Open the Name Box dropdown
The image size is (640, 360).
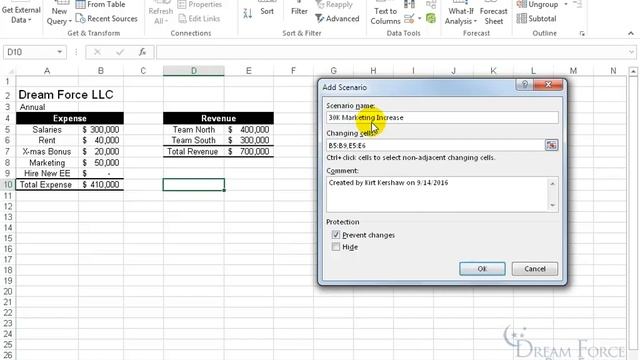(60, 52)
